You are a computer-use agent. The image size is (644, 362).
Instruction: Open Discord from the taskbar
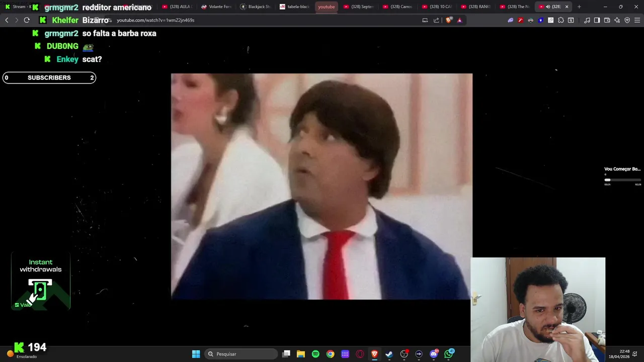[434, 354]
